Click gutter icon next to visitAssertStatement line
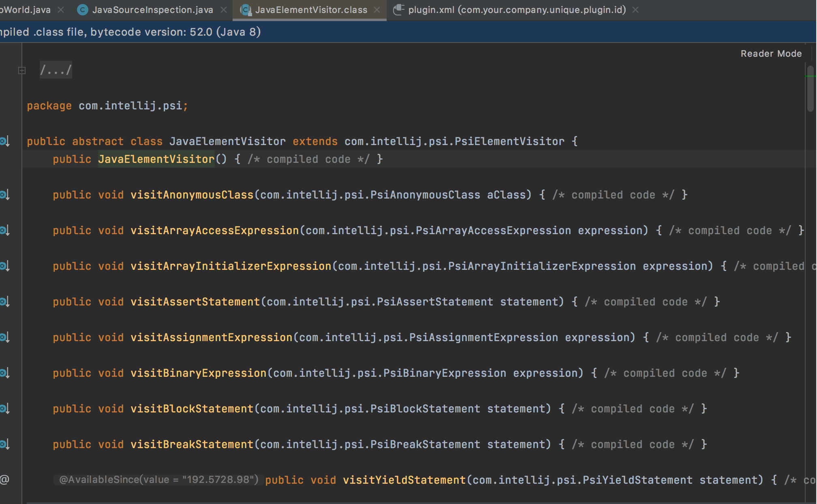This screenshot has width=817, height=504. [4, 302]
